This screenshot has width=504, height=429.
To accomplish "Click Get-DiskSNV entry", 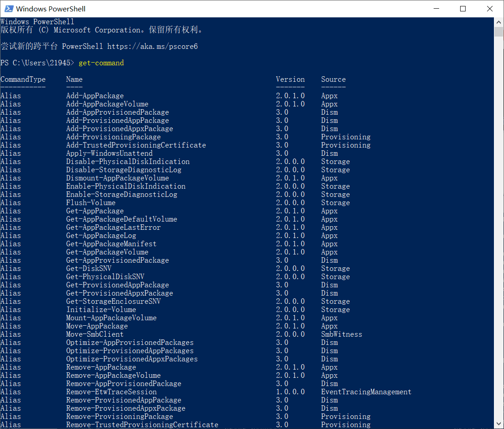I will [89, 269].
